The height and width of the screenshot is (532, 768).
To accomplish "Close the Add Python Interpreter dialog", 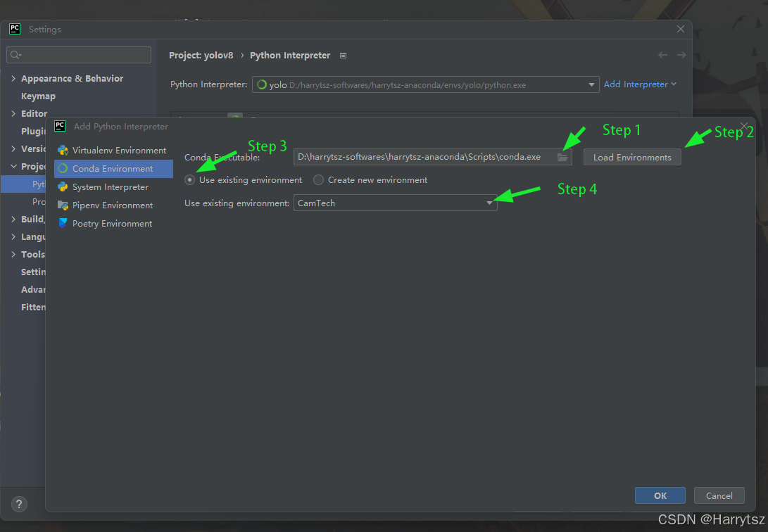I will (744, 126).
